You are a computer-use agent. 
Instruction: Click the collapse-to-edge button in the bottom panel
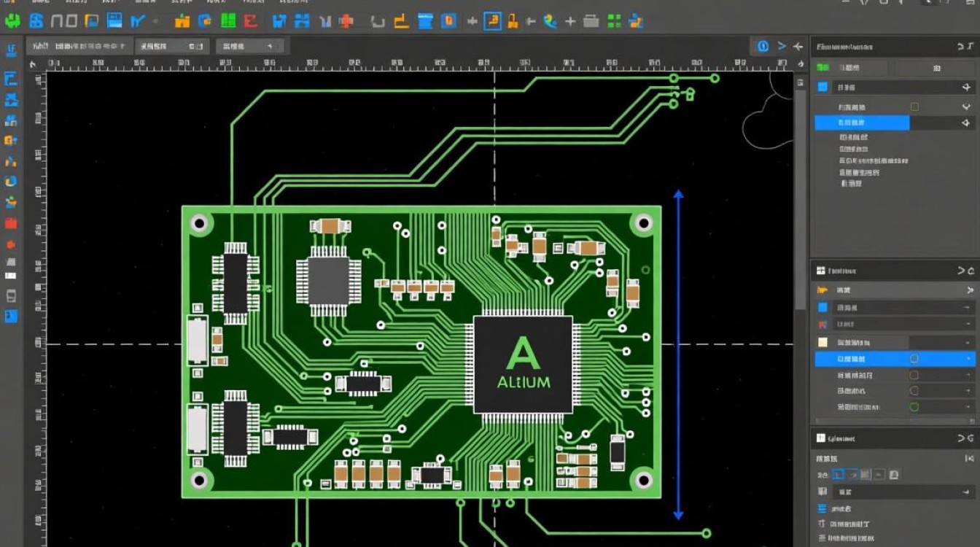coord(970,458)
